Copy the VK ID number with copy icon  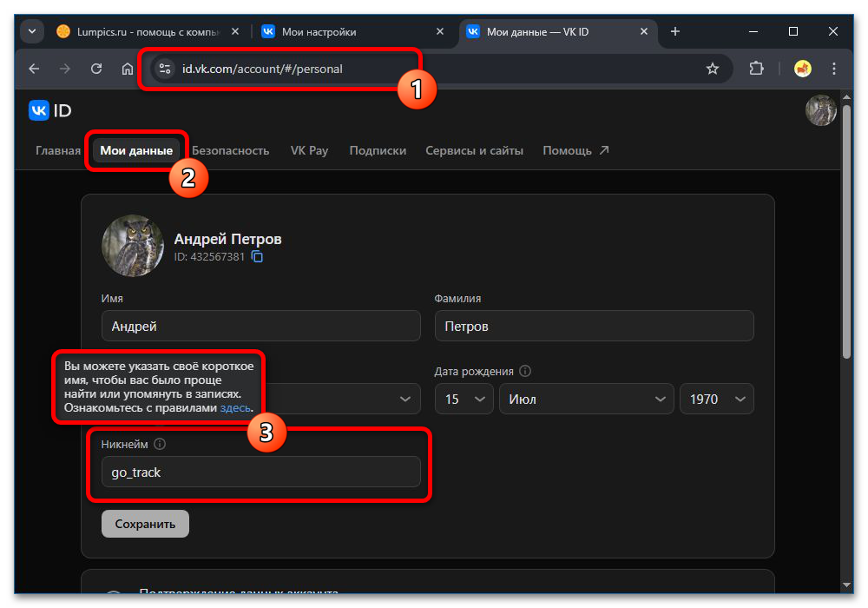[x=257, y=257]
